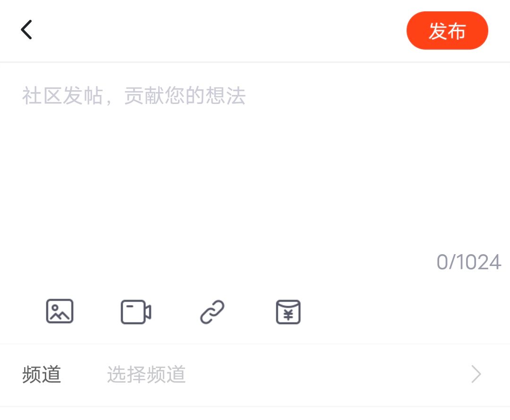Expand channel chooser via right chevron
The width and height of the screenshot is (510, 420).
(476, 374)
